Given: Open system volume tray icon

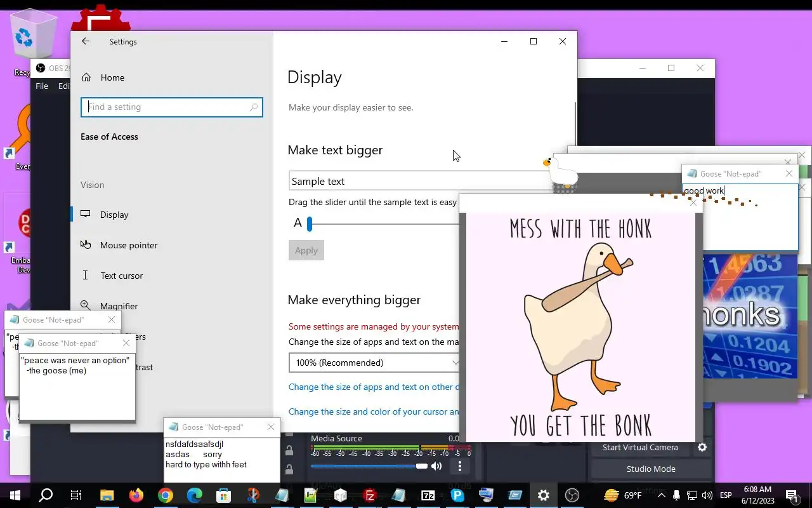Looking at the screenshot, I should coord(707,495).
